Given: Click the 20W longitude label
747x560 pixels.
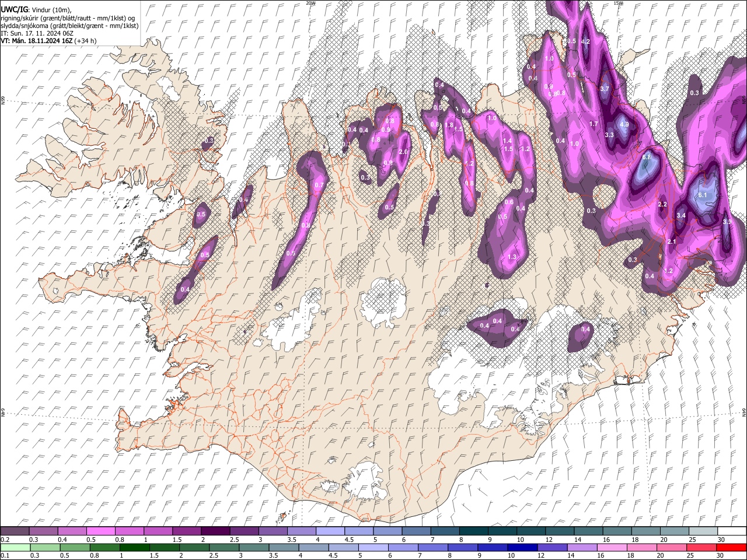Looking at the screenshot, I should 310,3.
